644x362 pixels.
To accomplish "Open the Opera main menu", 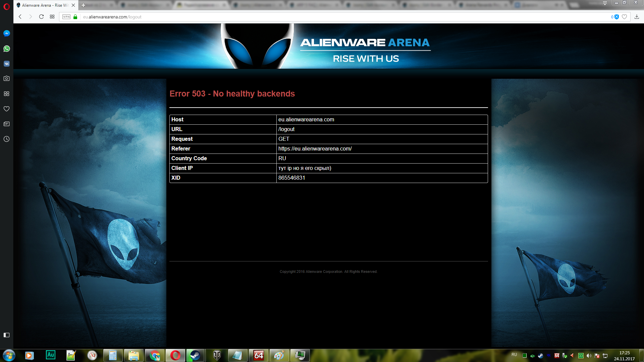I will coord(6,6).
